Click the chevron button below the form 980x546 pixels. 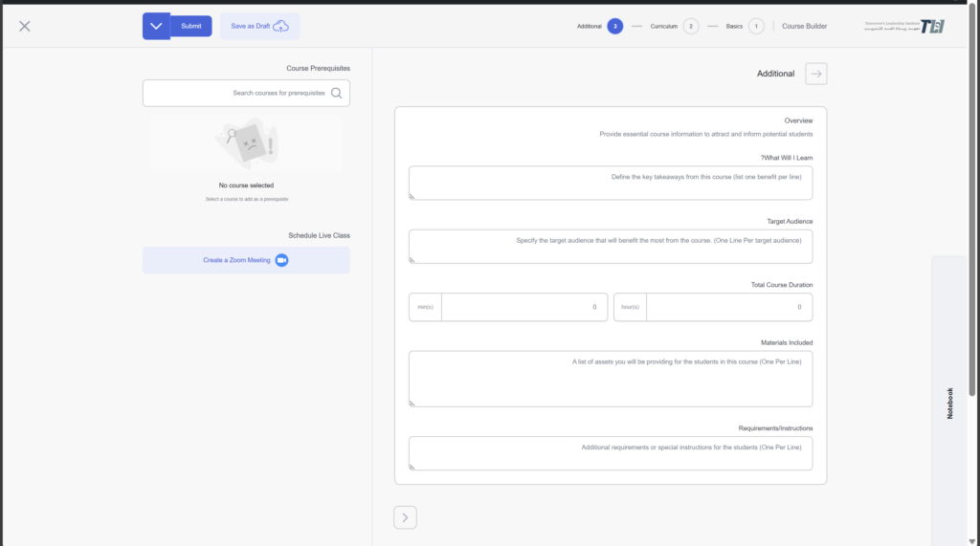pyautogui.click(x=405, y=517)
